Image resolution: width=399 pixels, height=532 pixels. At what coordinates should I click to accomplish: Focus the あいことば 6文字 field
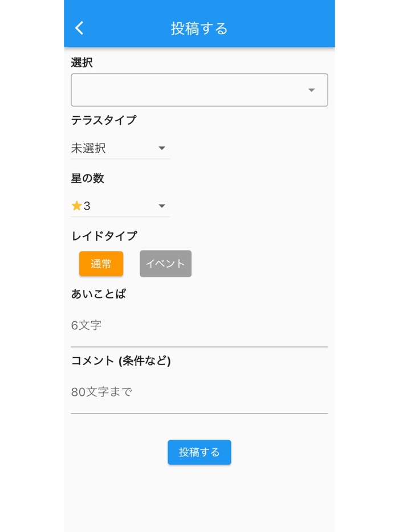pyautogui.click(x=199, y=326)
